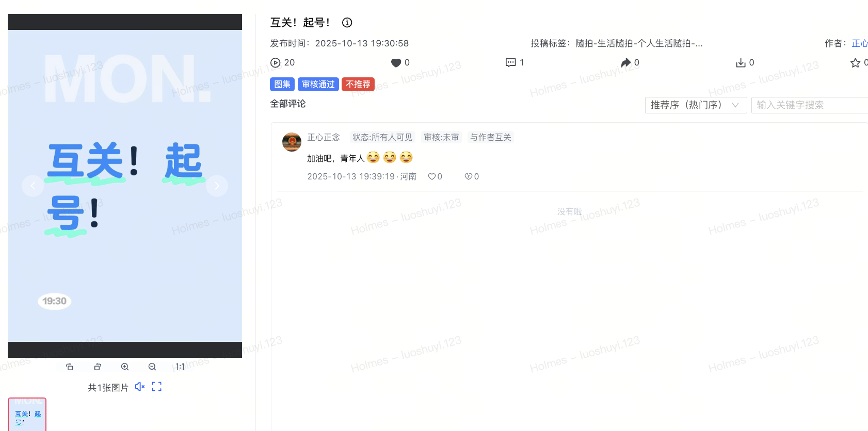Click the 投稿标签 text value
The height and width of the screenshot is (431, 868).
pyautogui.click(x=639, y=43)
